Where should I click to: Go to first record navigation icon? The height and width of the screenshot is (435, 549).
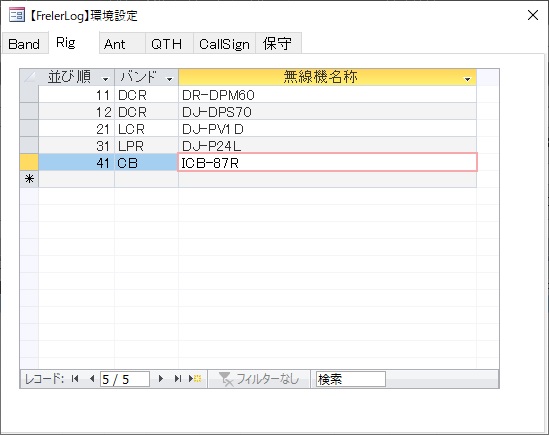(75, 379)
